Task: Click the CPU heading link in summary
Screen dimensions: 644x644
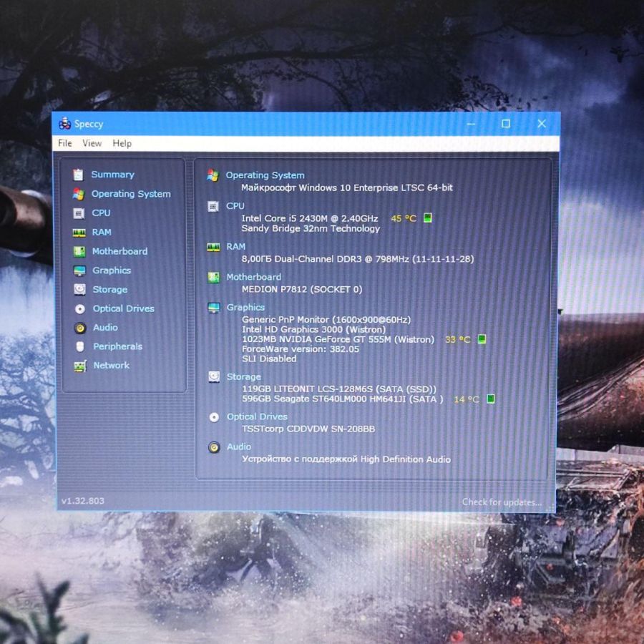Action: (235, 206)
